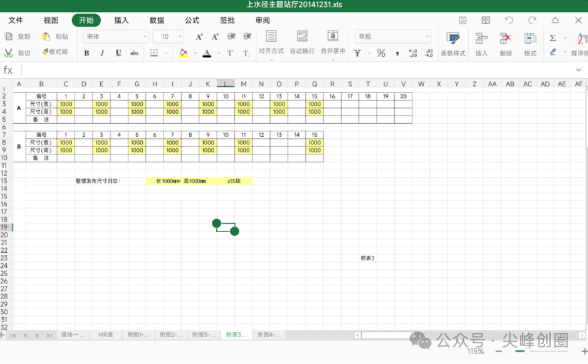Click the zoom slider at 115%
This screenshot has width=588, height=364.
tap(527, 351)
